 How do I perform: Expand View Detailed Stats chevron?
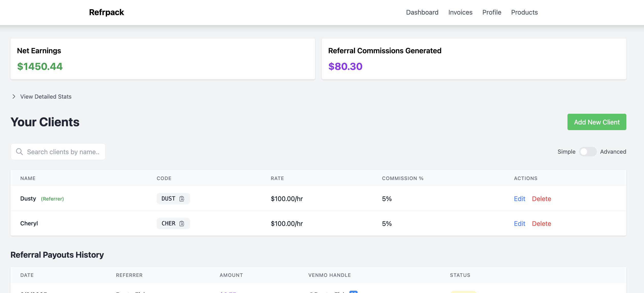pos(14,97)
